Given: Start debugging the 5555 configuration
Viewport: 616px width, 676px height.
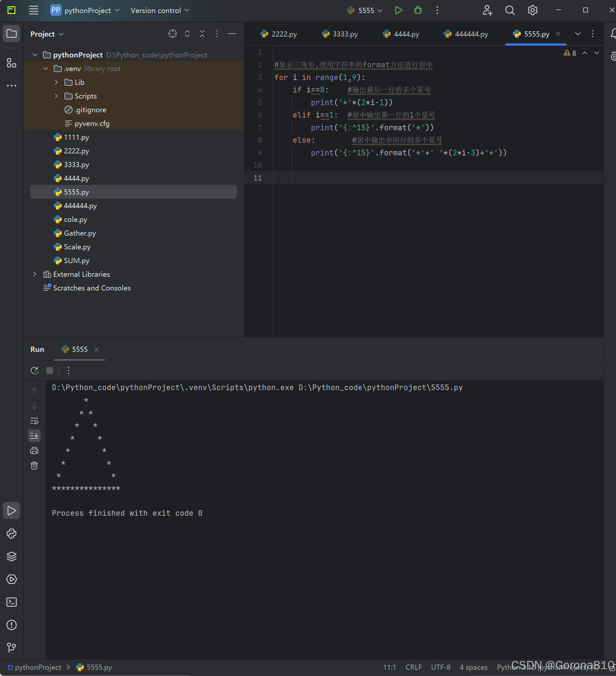Looking at the screenshot, I should click(x=418, y=10).
